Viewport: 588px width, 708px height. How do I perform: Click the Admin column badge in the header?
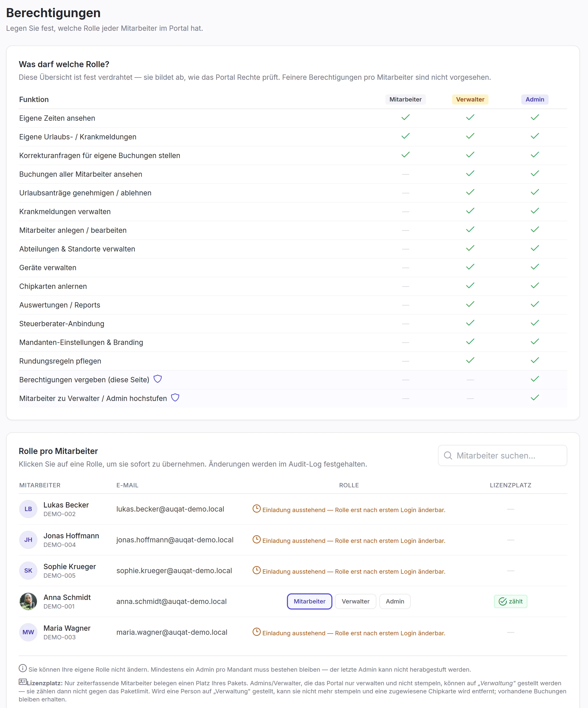pos(535,99)
